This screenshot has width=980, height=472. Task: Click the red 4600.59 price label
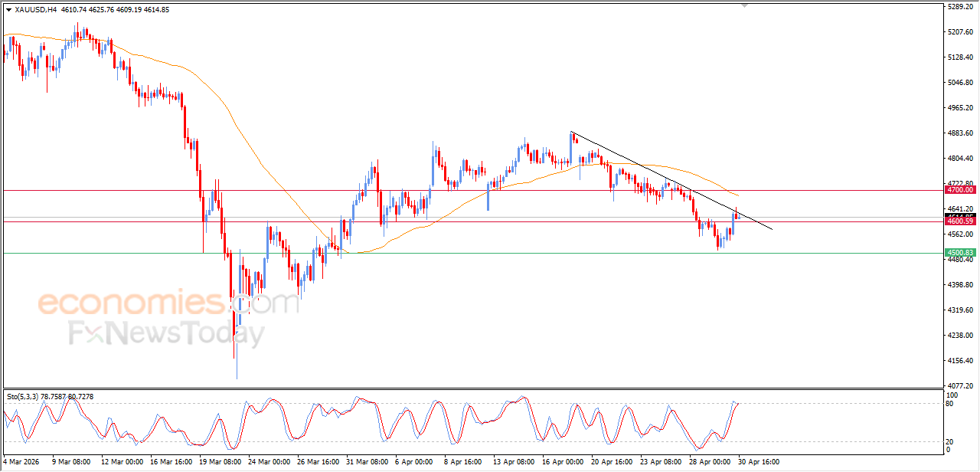coord(959,221)
